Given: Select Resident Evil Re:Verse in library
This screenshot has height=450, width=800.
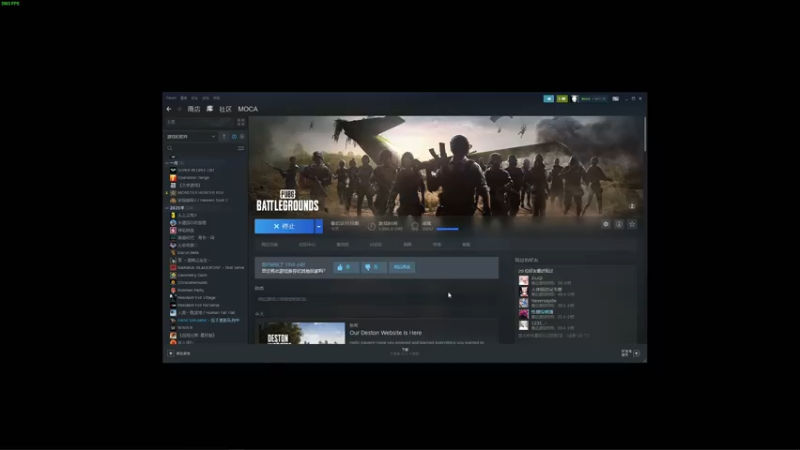Looking at the screenshot, I should 198,305.
